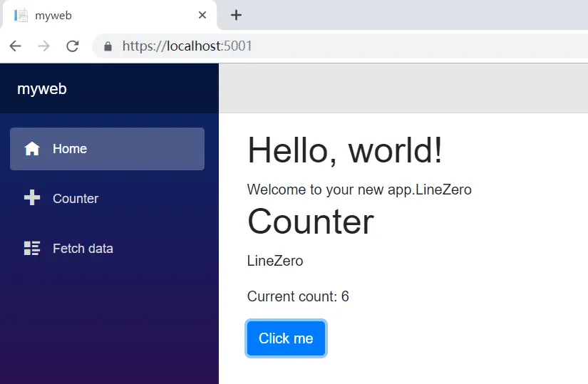Click the Hello, world! heading
The image size is (588, 384).
[345, 150]
